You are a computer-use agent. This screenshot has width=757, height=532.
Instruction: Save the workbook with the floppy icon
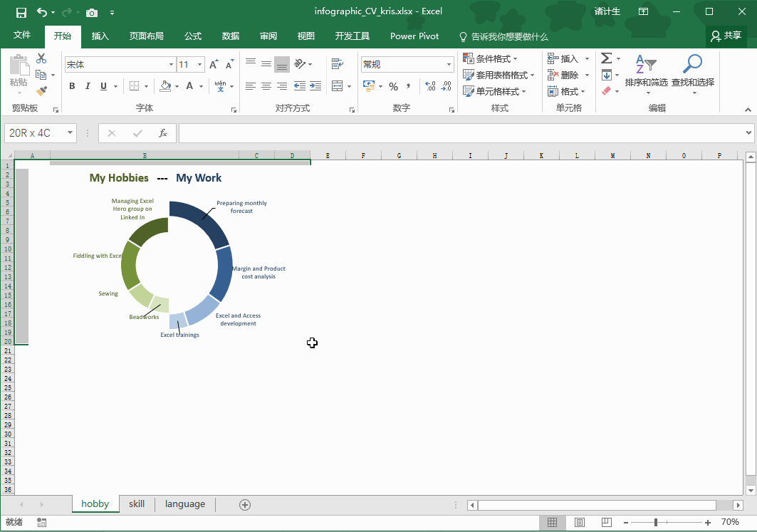21,13
